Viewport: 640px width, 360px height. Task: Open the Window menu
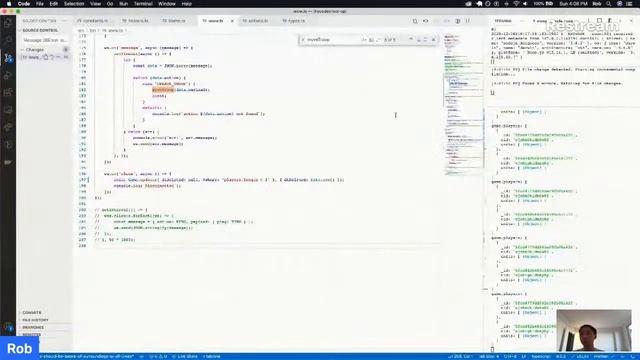(167, 4)
